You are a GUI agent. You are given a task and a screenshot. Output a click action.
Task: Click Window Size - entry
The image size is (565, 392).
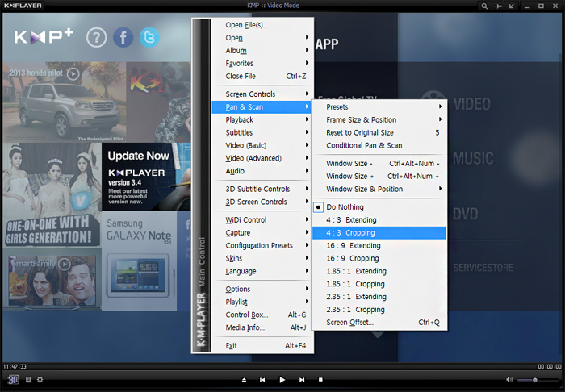click(x=379, y=164)
